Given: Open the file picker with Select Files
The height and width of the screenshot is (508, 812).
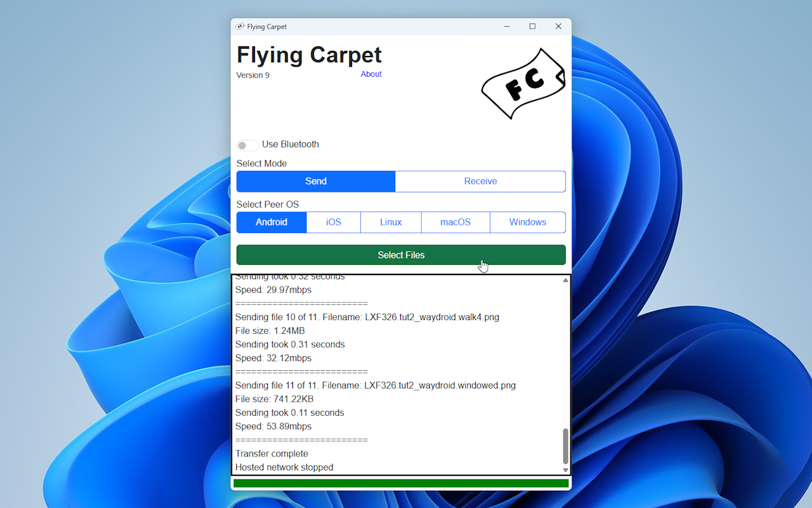Looking at the screenshot, I should click(401, 255).
